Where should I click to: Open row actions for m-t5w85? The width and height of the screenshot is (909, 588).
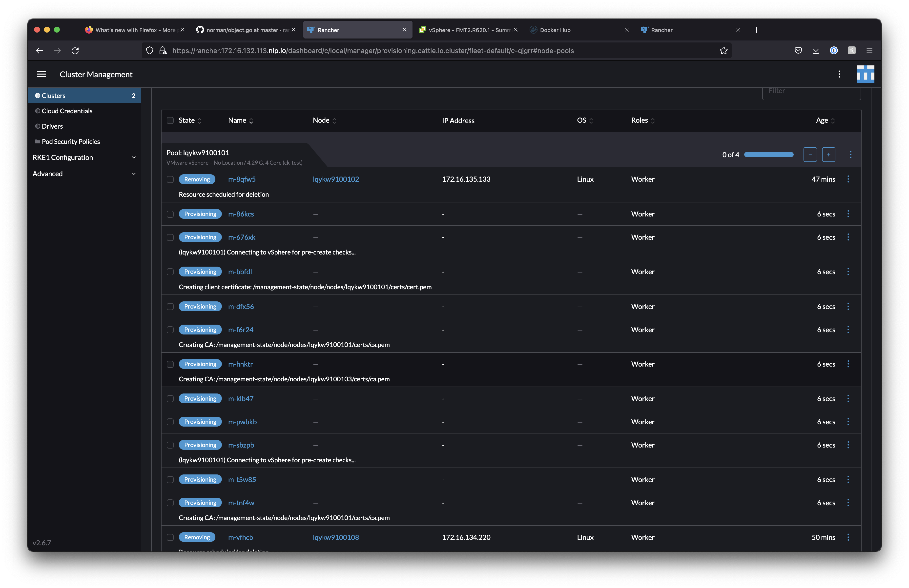point(848,480)
